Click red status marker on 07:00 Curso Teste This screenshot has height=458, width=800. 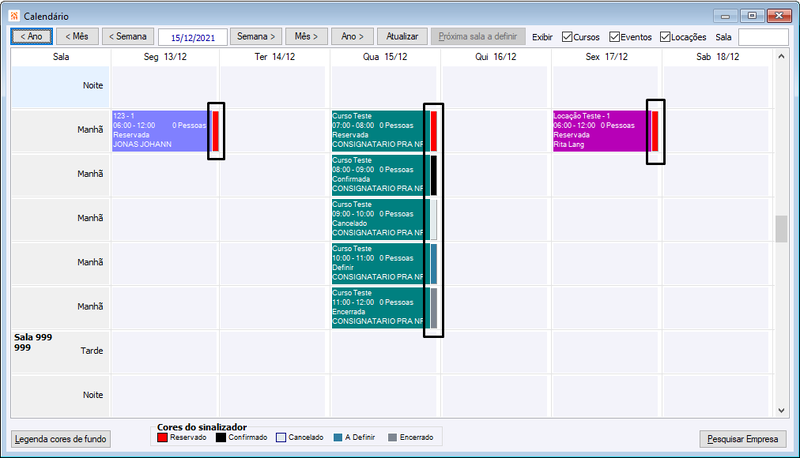[x=434, y=131]
